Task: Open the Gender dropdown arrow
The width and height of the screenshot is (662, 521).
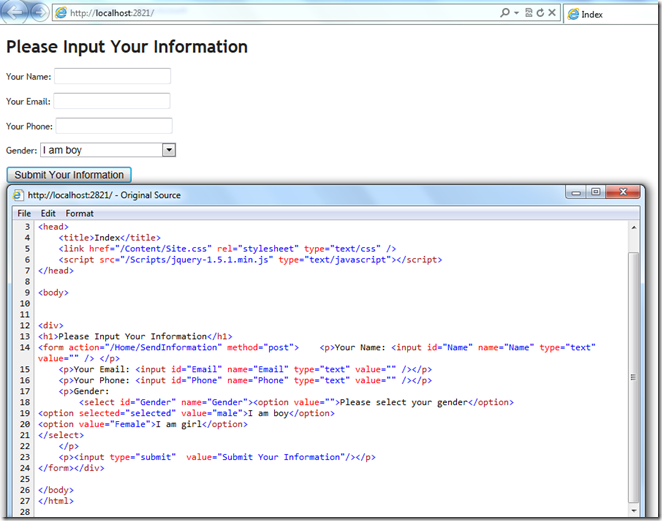Action: click(169, 150)
